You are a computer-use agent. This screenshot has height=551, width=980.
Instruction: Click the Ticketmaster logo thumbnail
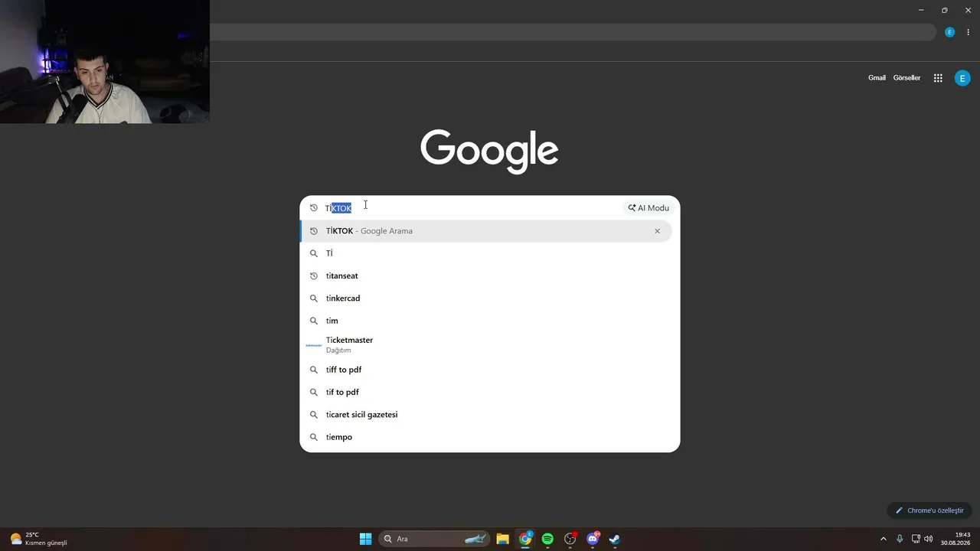point(314,345)
